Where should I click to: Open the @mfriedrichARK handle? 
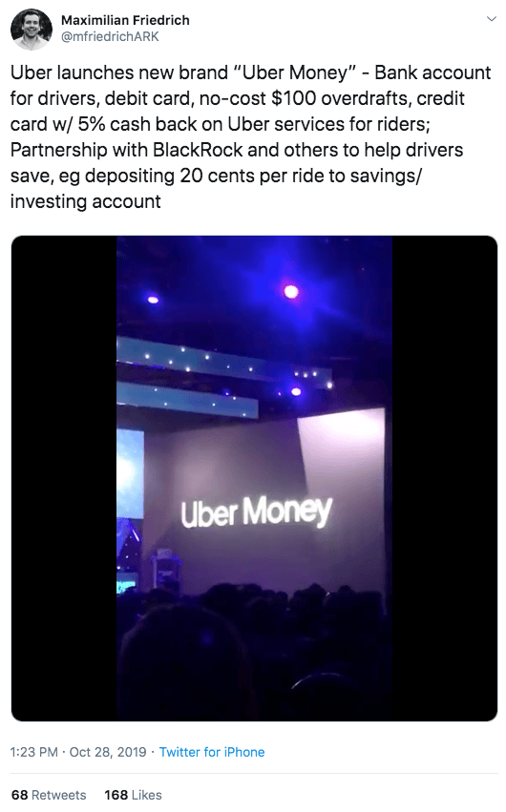tap(110, 37)
